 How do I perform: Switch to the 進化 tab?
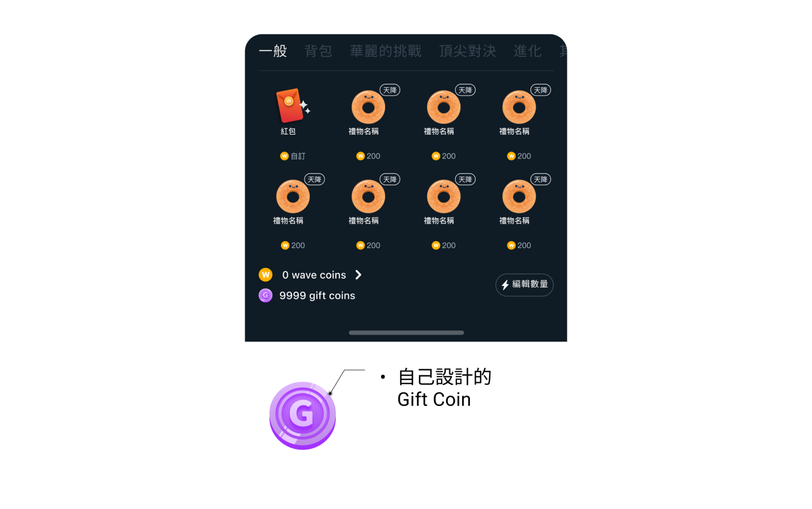(x=528, y=51)
